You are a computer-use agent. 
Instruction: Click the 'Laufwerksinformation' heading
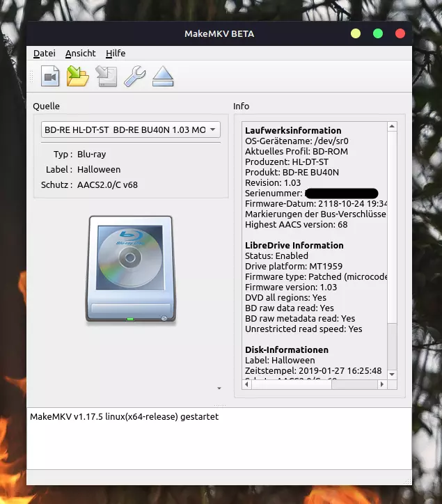click(293, 130)
